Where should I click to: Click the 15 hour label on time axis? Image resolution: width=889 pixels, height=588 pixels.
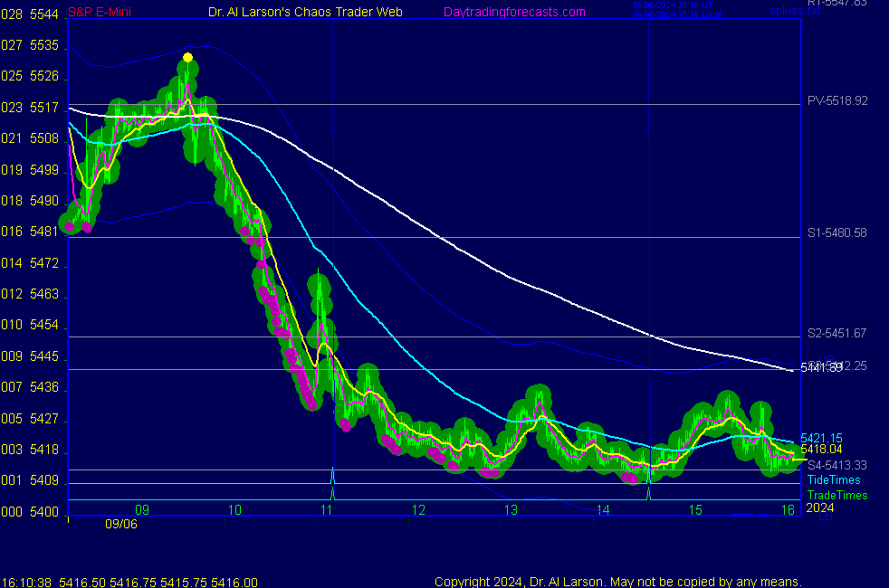coord(695,510)
